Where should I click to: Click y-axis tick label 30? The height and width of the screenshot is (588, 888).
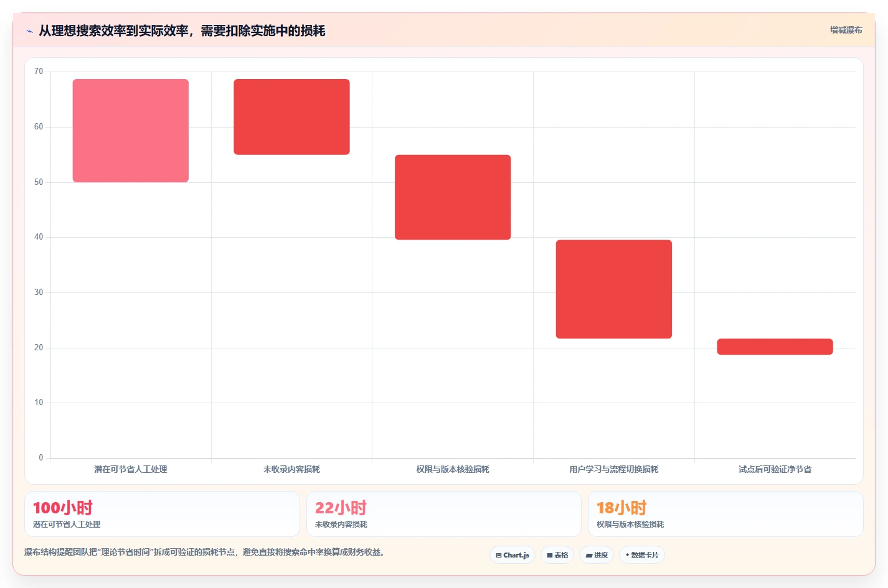39,292
